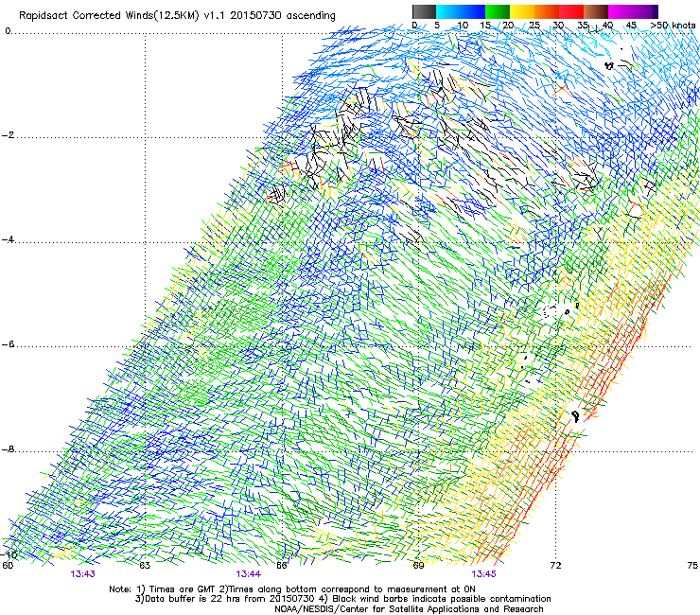Click the '60' longitude axis label

[8, 566]
